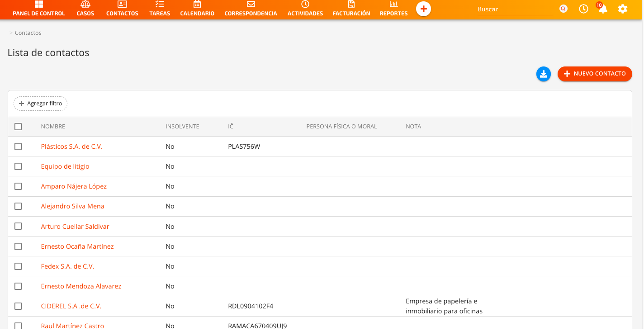Open the recent history clock icon
The image size is (644, 331).
pyautogui.click(x=584, y=9)
